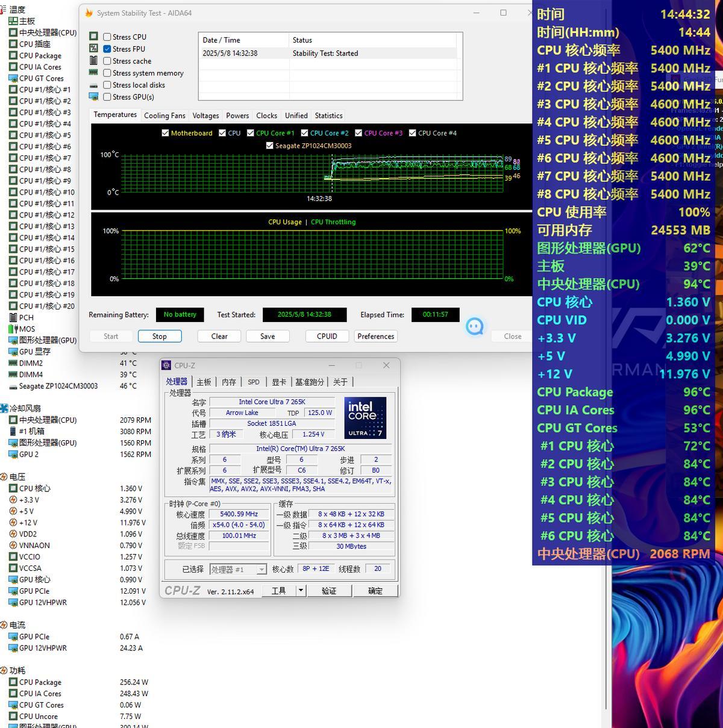This screenshot has width=723, height=728.
Task: Click the Seagate ZP1024CM30003 drive icon
Action: coord(13,386)
